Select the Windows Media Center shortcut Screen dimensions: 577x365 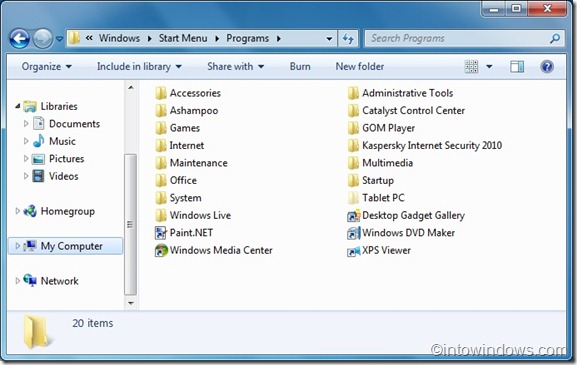pyautogui.click(x=213, y=250)
